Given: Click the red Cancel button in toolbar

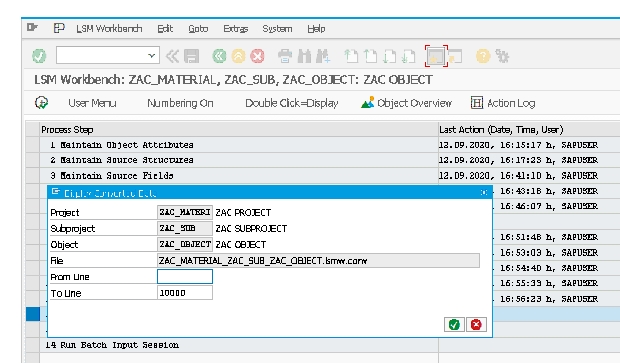Looking at the screenshot, I should [x=257, y=56].
